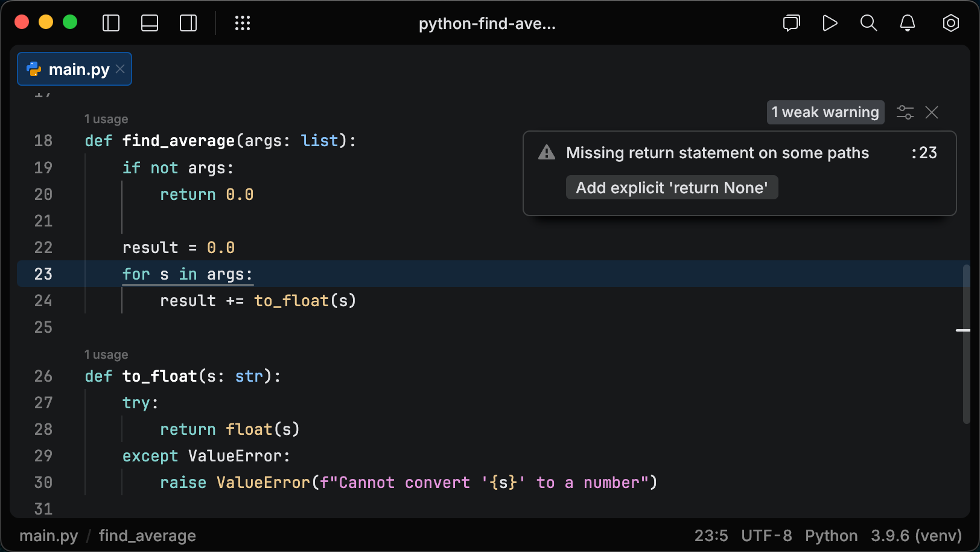Open the Python language selector
The image size is (980, 552).
tap(831, 536)
